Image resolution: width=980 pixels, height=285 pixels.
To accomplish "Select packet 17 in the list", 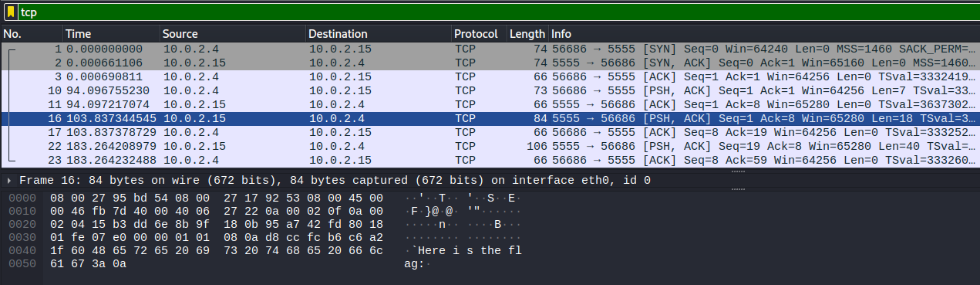I will (490, 132).
